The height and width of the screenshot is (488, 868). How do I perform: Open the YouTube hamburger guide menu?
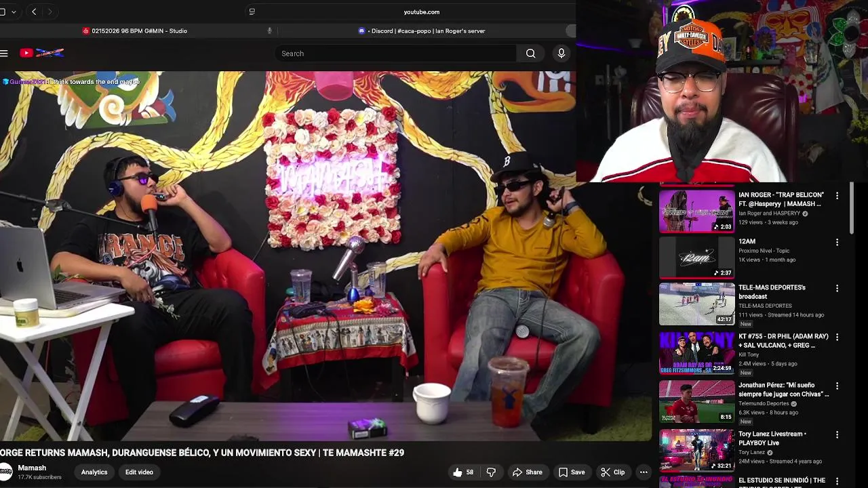point(4,53)
